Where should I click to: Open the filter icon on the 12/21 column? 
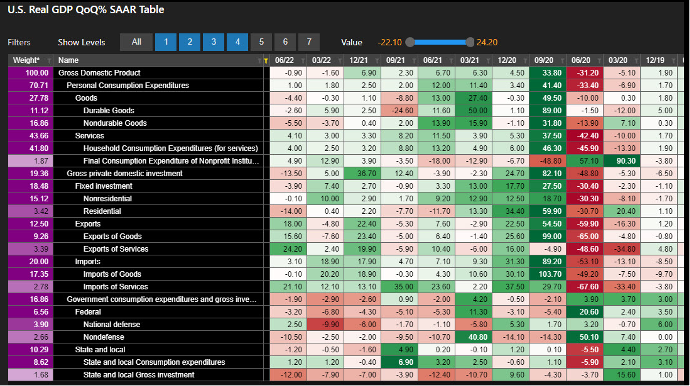tap(377, 61)
